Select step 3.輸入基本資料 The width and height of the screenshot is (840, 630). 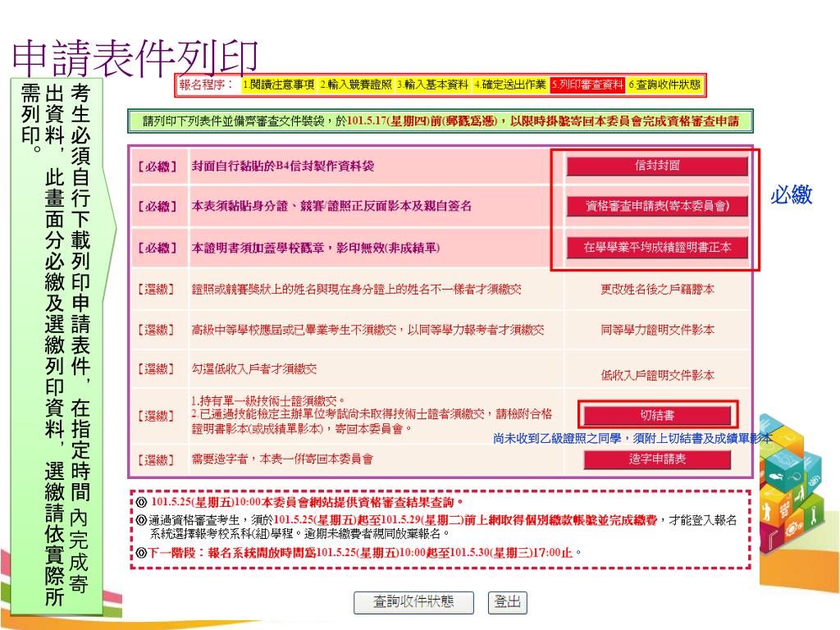(433, 84)
